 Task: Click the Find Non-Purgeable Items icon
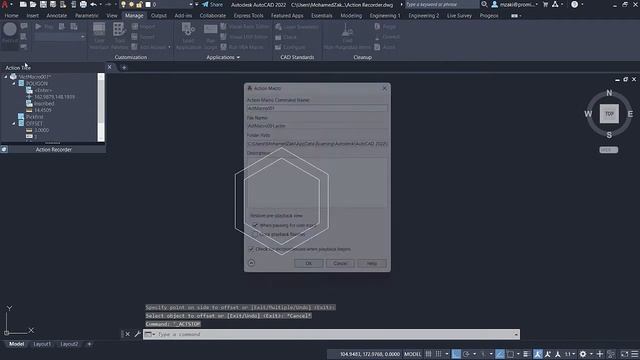tap(347, 36)
